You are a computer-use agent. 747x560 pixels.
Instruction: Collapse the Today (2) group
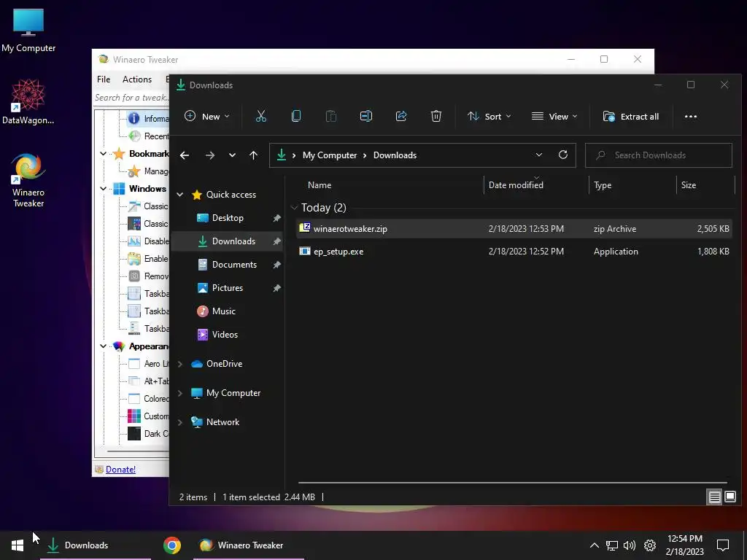point(295,207)
